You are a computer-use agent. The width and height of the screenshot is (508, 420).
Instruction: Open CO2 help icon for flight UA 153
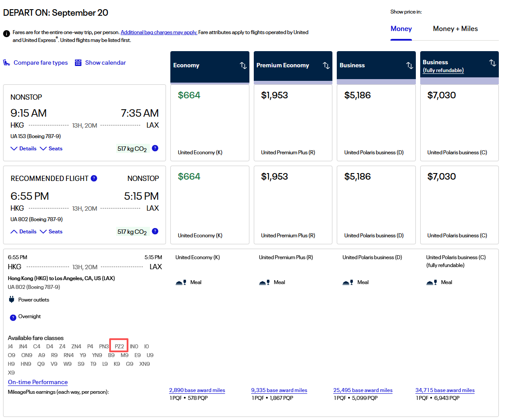(155, 148)
